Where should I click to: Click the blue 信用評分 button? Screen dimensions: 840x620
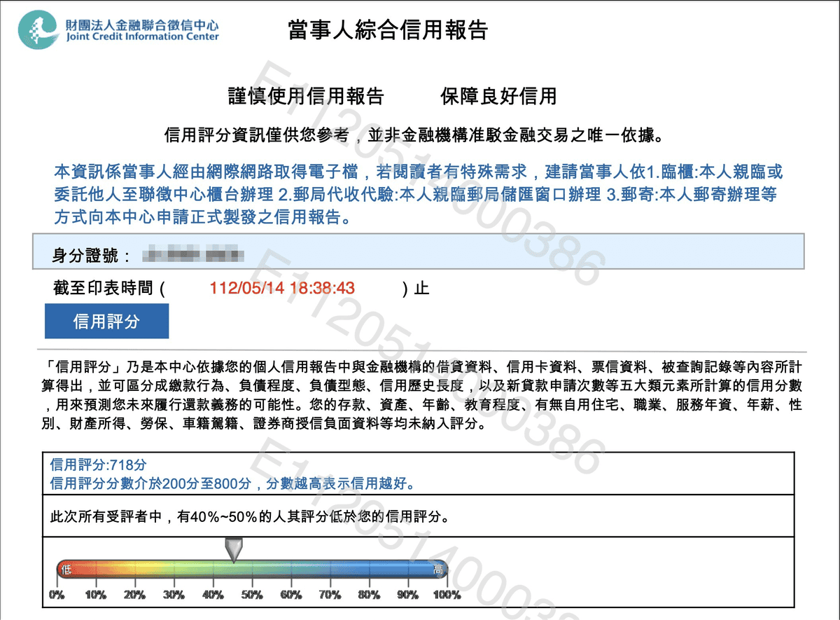106,322
